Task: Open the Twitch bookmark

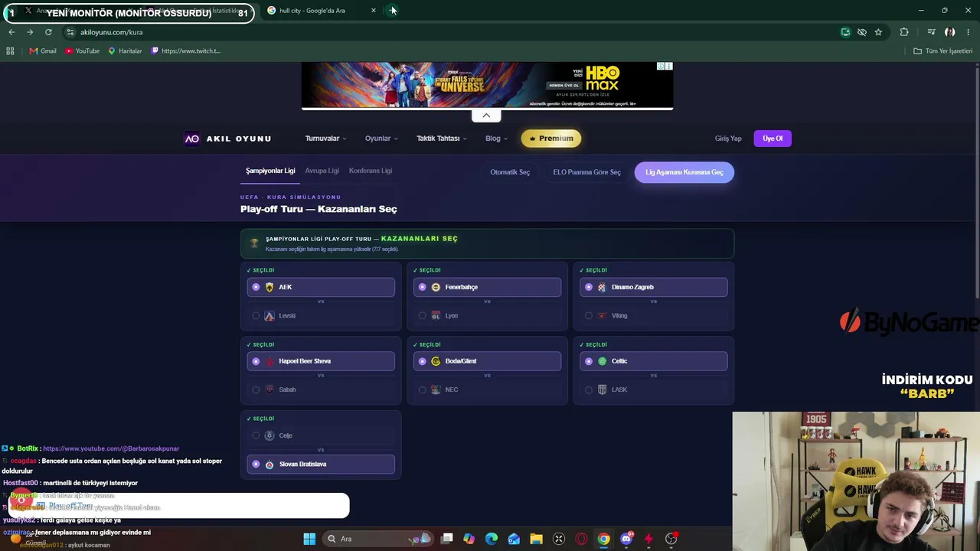Action: click(x=186, y=51)
